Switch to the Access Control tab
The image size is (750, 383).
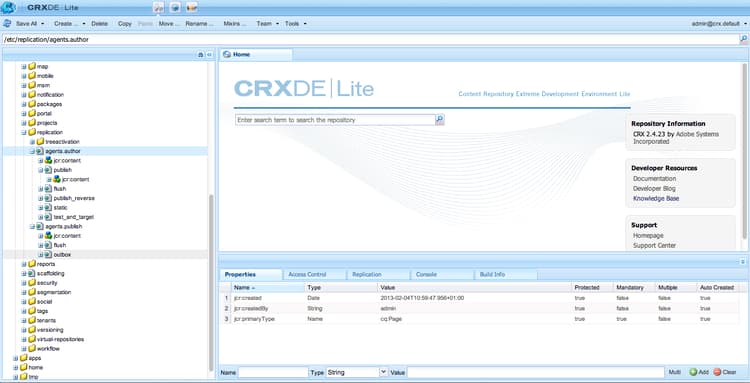pos(307,274)
